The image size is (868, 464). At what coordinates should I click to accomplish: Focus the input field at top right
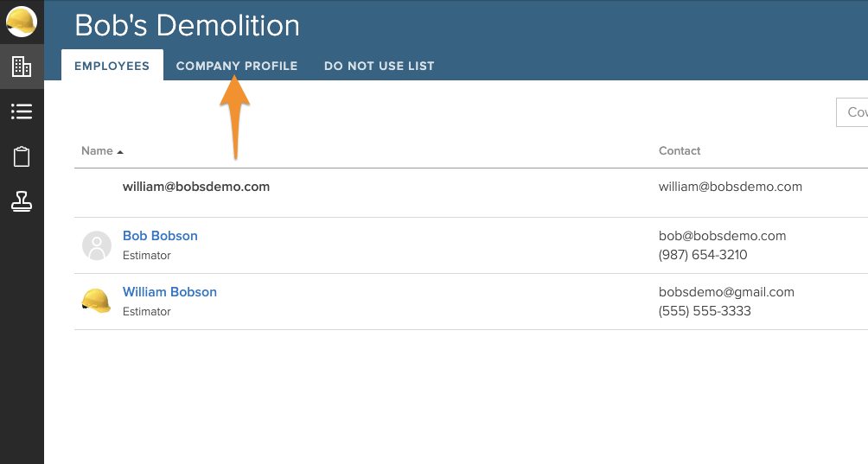pos(853,112)
